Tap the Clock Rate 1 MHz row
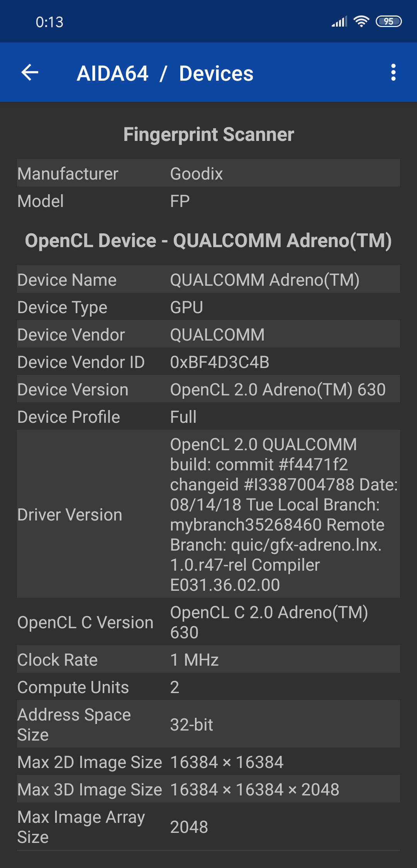This screenshot has width=417, height=868. pos(208,660)
